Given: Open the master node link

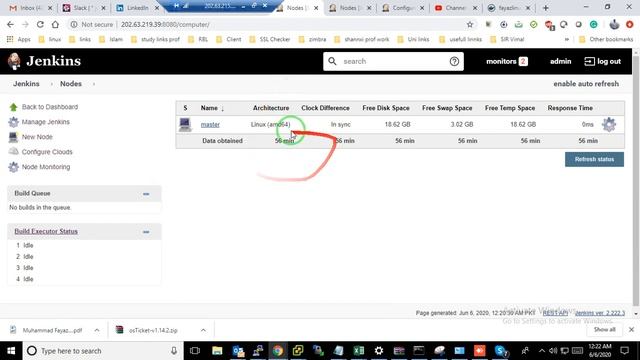Looking at the screenshot, I should click(210, 124).
